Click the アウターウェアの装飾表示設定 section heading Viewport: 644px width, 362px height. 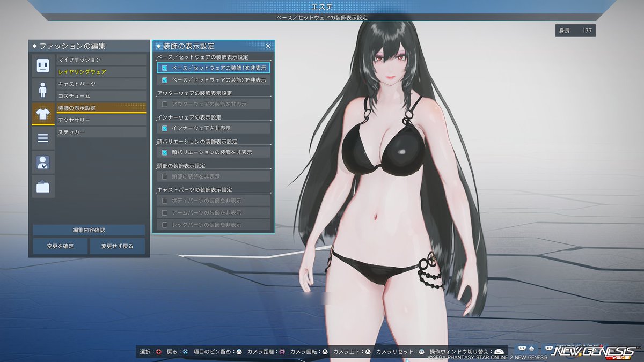pyautogui.click(x=194, y=93)
